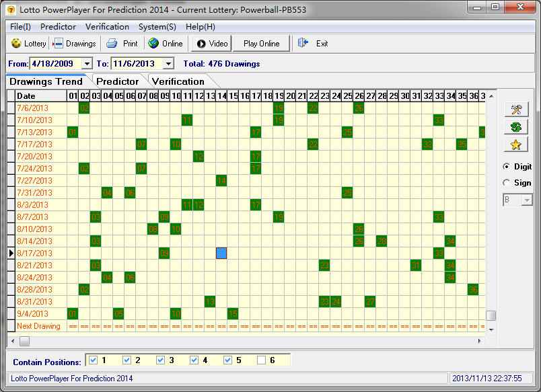Click green cell 14 in the 7/27/2013 row
This screenshot has height=392, width=541.
coord(221,181)
